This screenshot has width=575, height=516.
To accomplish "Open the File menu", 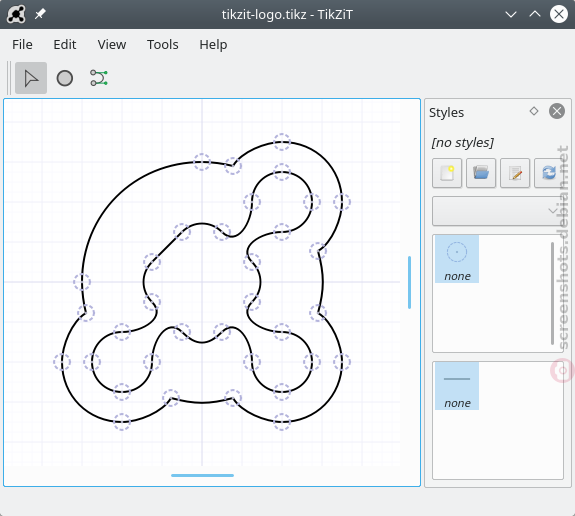I will 22,45.
